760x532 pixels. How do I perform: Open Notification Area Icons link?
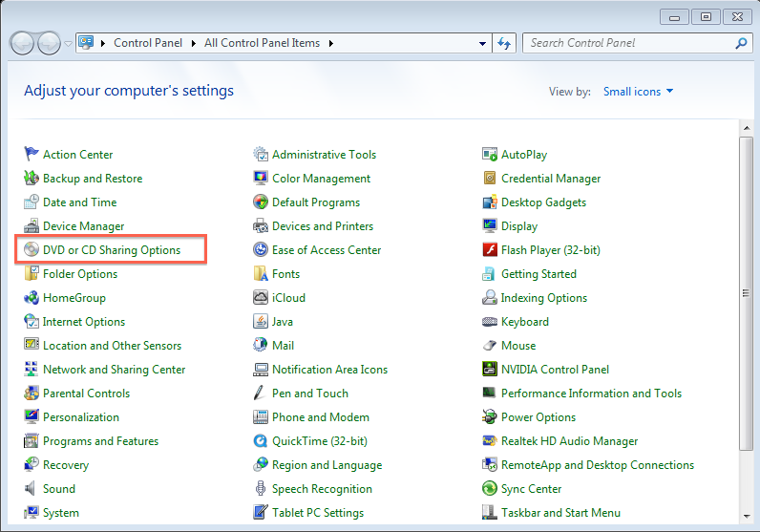pyautogui.click(x=329, y=370)
